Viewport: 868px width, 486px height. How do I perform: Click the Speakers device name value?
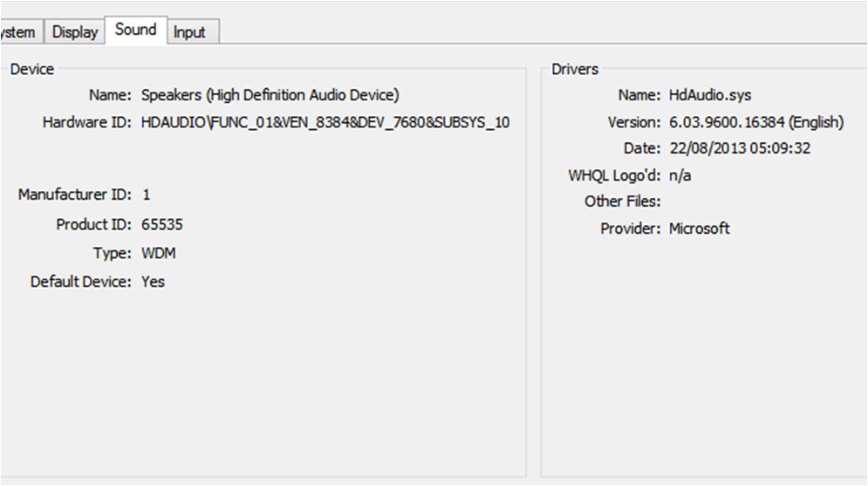pos(270,95)
